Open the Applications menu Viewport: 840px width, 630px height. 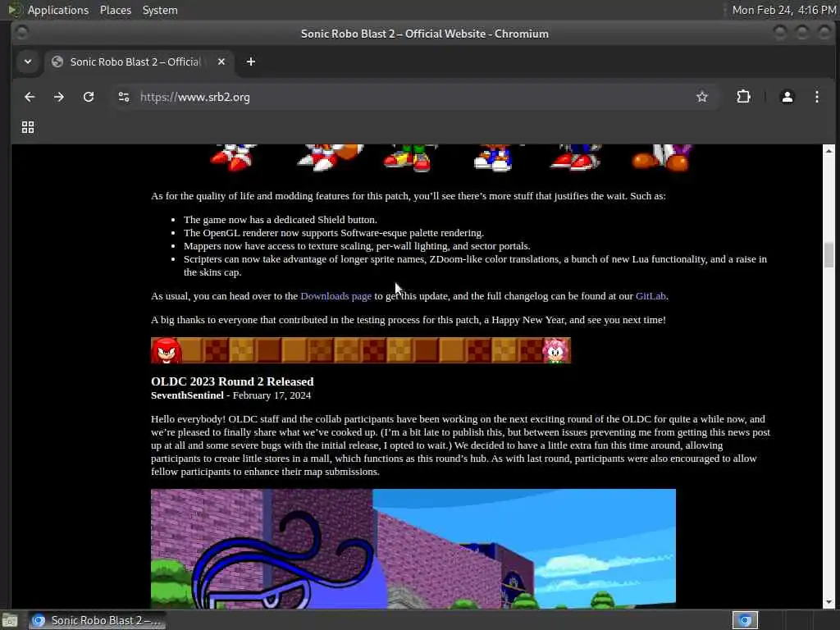point(58,10)
